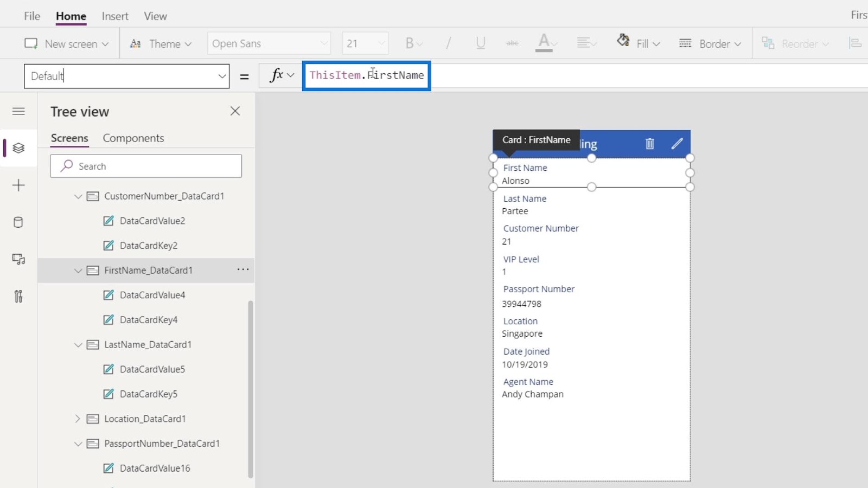This screenshot has width=868, height=488.
Task: Select DataCardKey5 in tree
Action: pos(149,394)
